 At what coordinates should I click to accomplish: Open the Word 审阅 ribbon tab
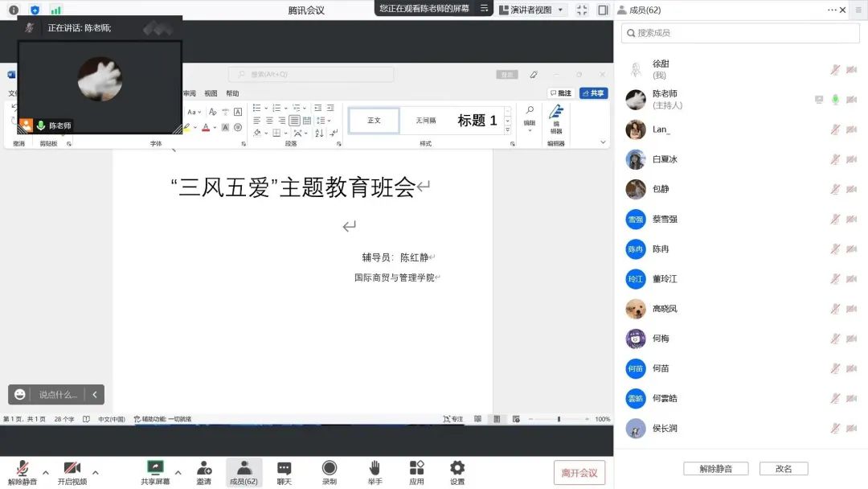pos(190,93)
